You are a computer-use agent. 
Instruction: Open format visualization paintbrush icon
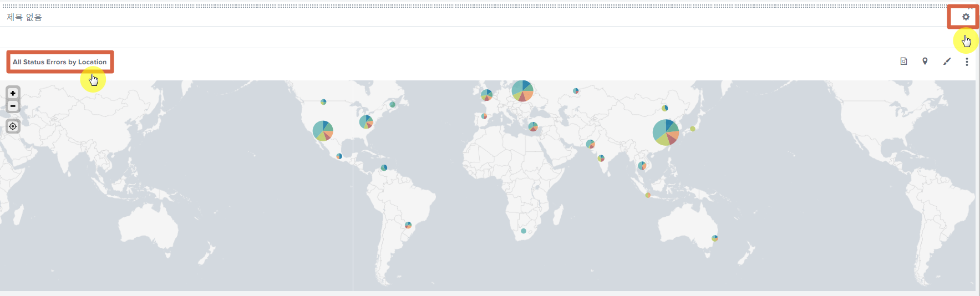[x=947, y=62]
